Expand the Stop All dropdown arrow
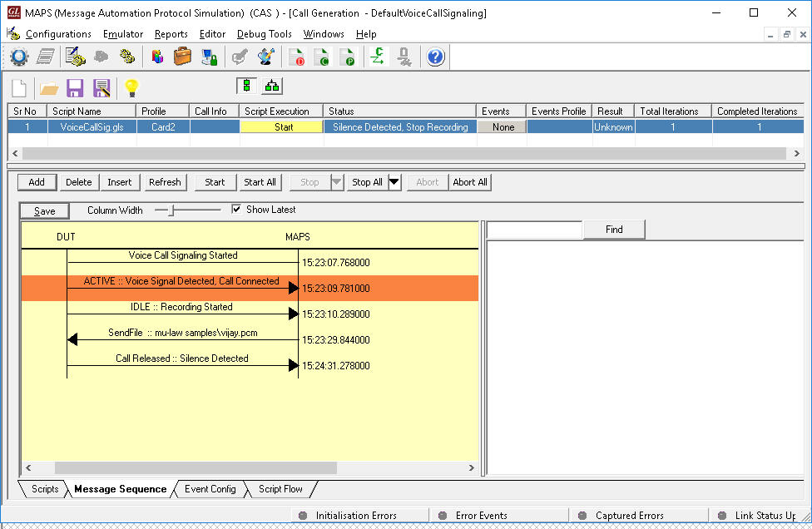 (394, 182)
